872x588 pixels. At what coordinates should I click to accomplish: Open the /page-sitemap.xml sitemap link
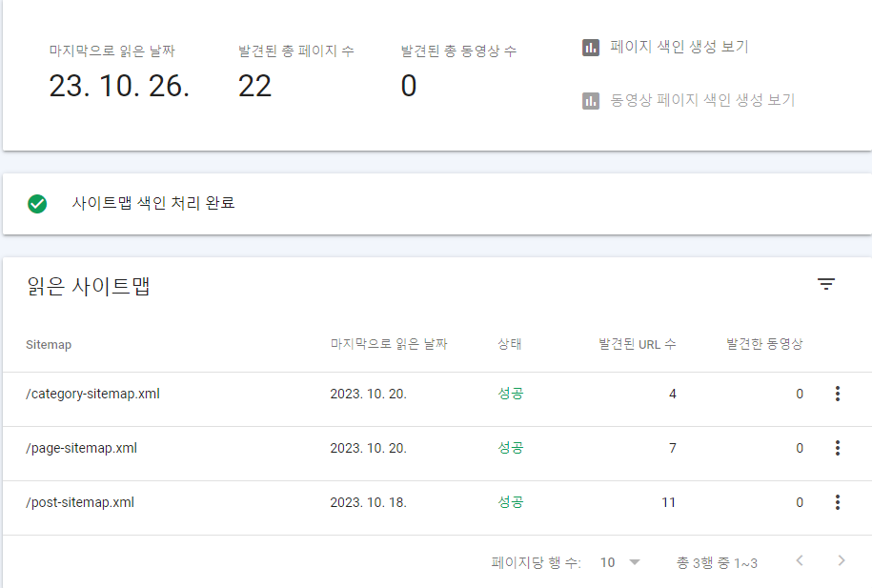[x=80, y=448]
